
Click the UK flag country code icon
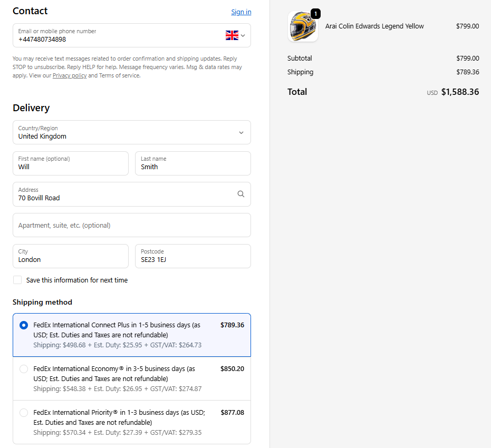click(232, 35)
